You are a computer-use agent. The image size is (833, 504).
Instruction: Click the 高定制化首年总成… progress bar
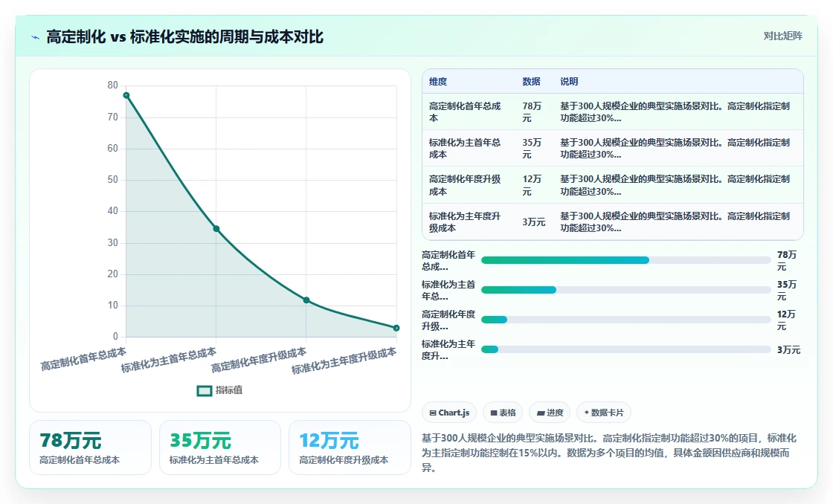pos(625,260)
